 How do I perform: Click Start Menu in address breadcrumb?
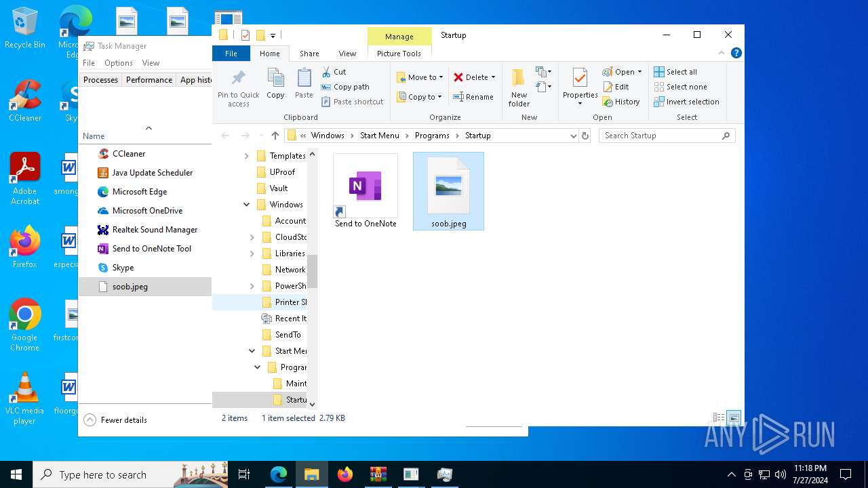pos(379,136)
